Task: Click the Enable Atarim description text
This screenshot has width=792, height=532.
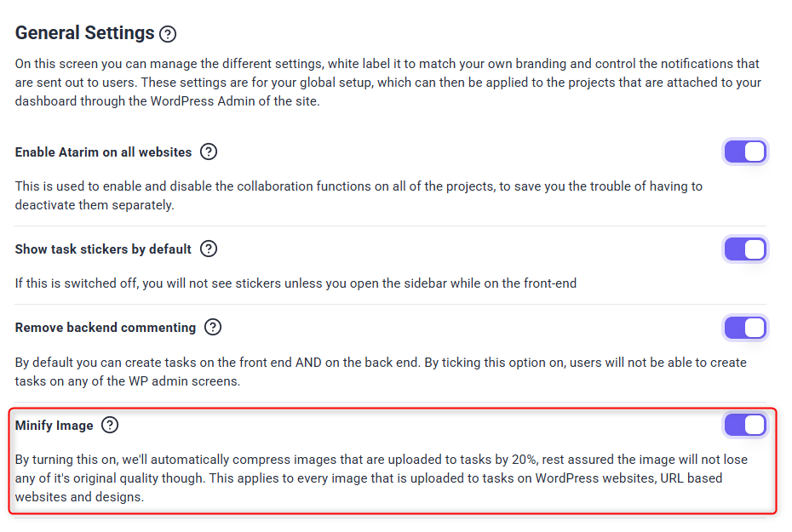Action: point(358,195)
